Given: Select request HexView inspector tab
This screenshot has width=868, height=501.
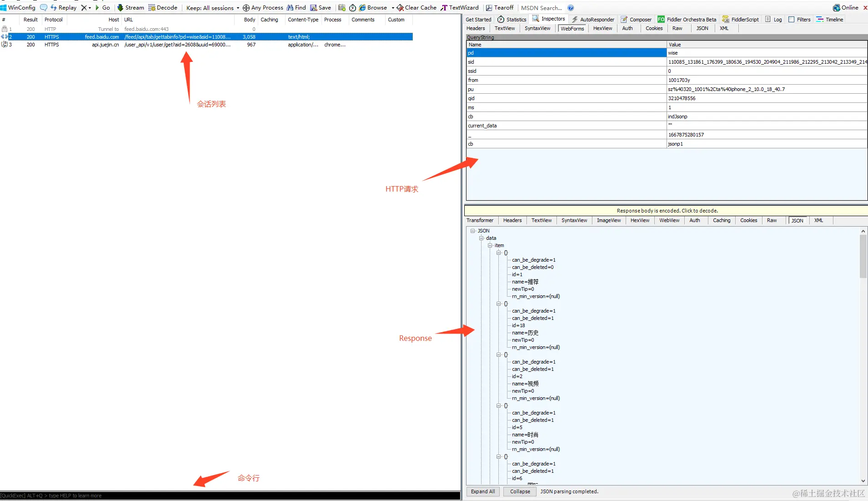Looking at the screenshot, I should click(602, 28).
